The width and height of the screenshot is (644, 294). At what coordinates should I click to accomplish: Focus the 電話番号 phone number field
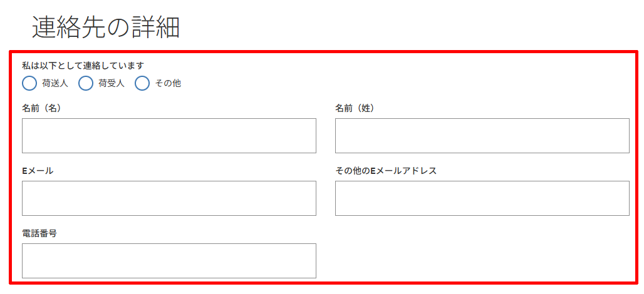tap(169, 261)
